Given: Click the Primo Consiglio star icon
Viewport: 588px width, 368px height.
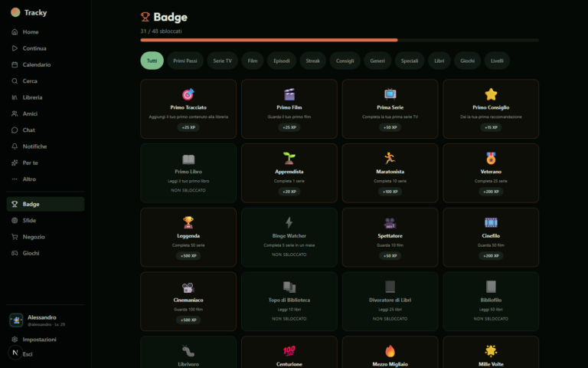Looking at the screenshot, I should 491,94.
